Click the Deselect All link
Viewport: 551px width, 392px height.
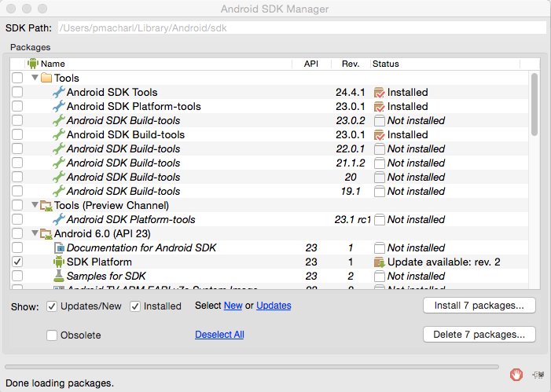(219, 335)
